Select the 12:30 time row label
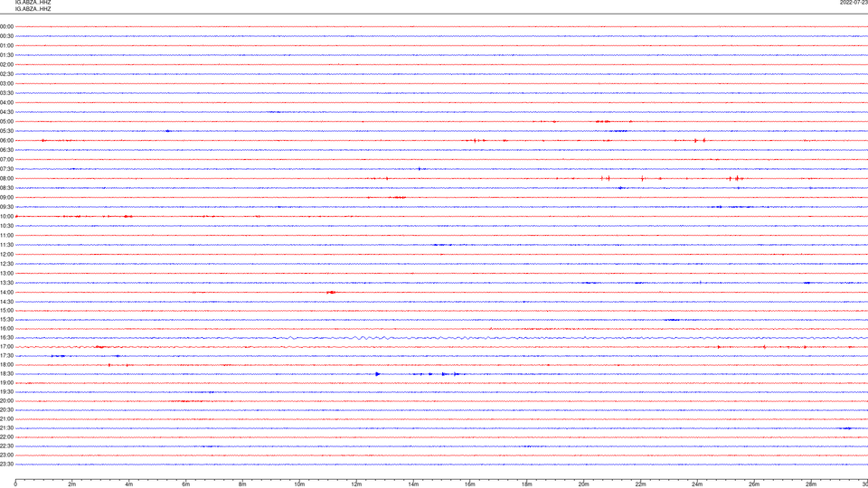 (x=6, y=264)
